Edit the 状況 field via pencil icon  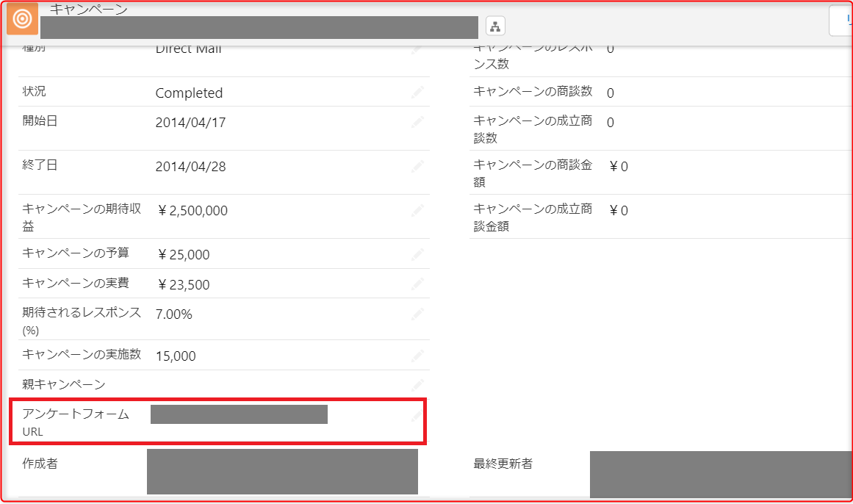tap(417, 92)
